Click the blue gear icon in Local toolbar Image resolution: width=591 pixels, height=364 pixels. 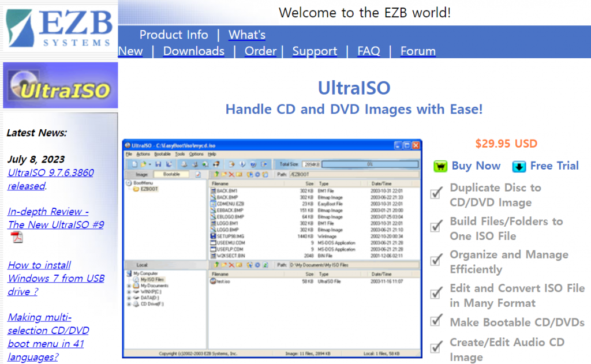coord(257,265)
